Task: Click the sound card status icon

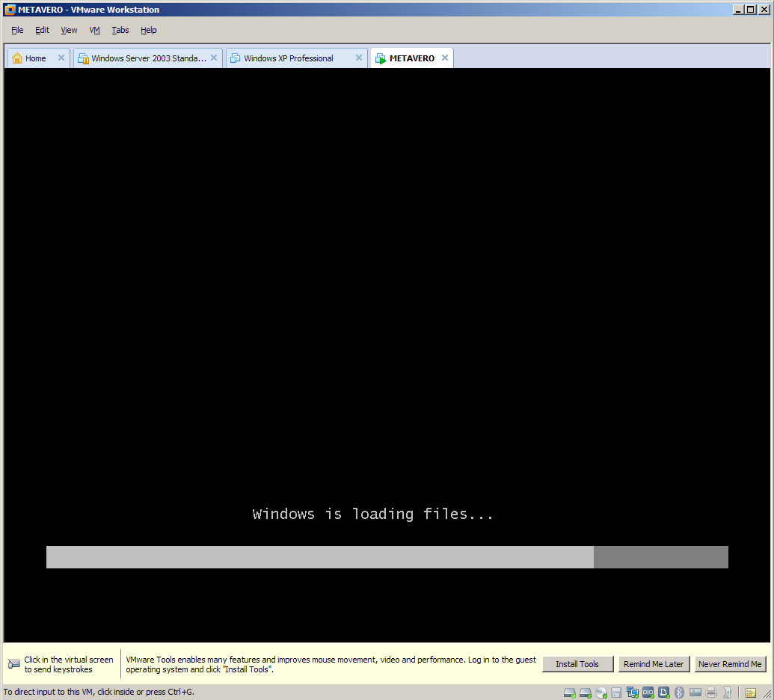Action: pos(727,693)
